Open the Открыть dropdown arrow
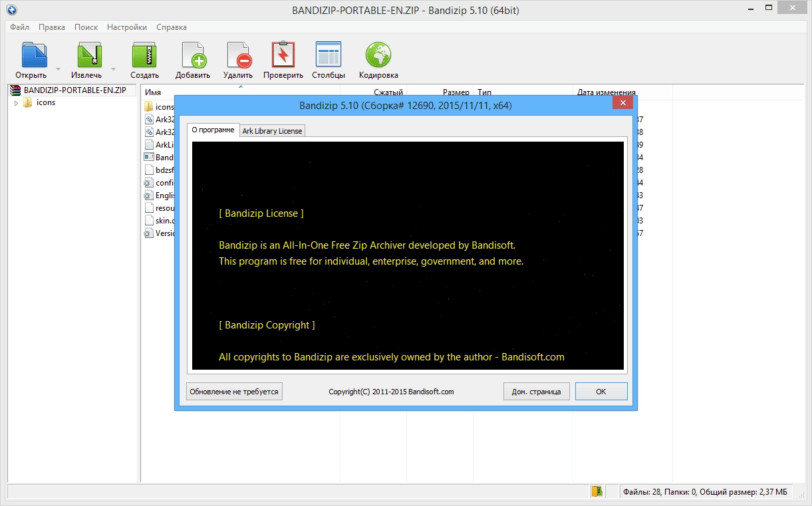Viewport: 812px width, 506px height. (x=58, y=68)
